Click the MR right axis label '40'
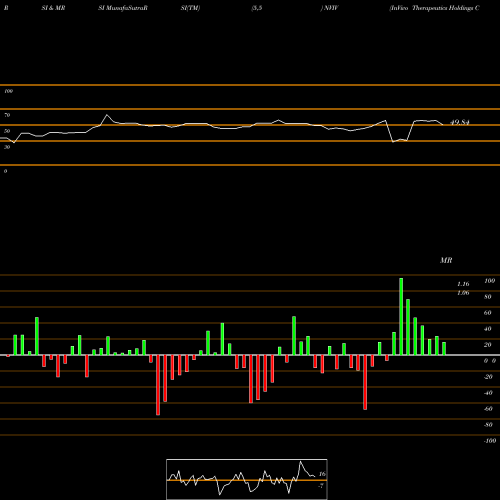The height and width of the screenshot is (500, 500). (488, 329)
